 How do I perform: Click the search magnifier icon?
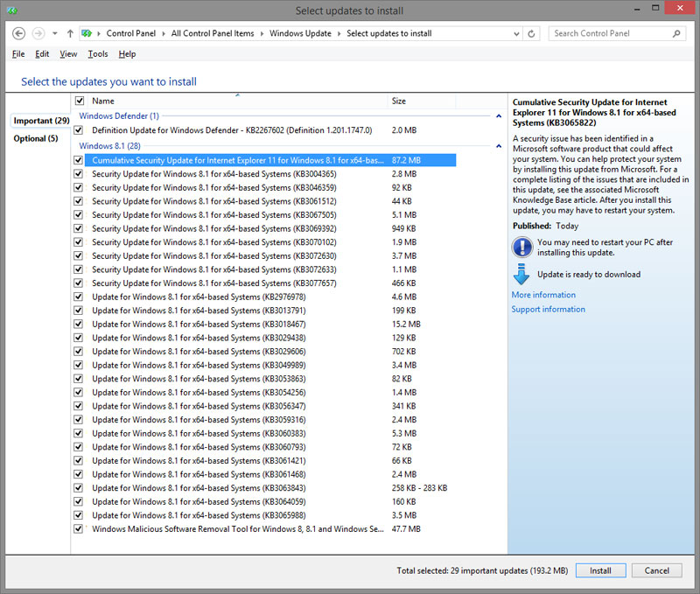676,33
